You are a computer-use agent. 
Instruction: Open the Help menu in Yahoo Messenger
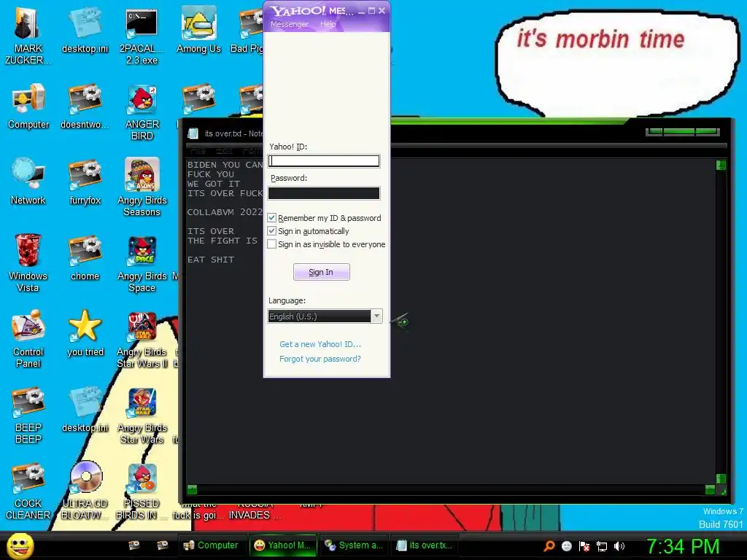coord(328,24)
